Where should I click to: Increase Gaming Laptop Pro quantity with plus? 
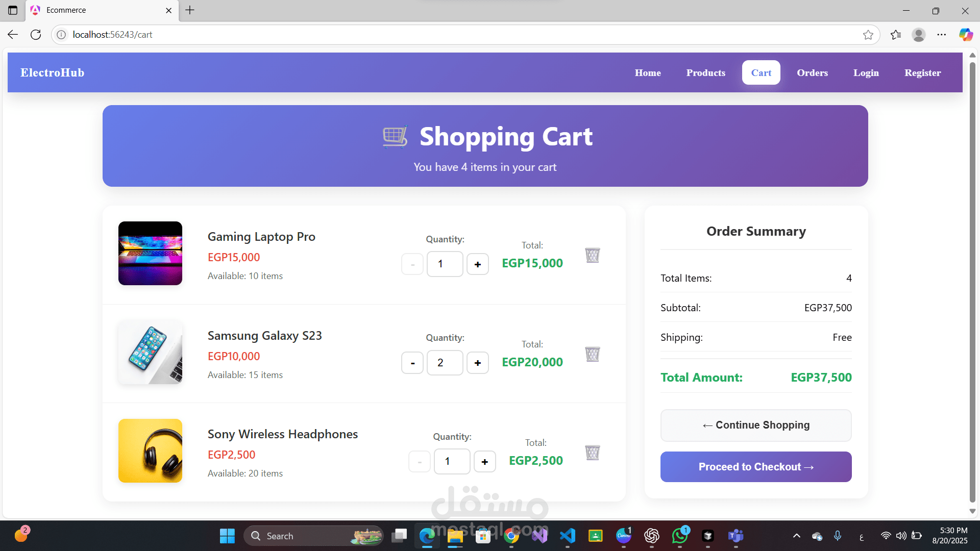pyautogui.click(x=477, y=264)
